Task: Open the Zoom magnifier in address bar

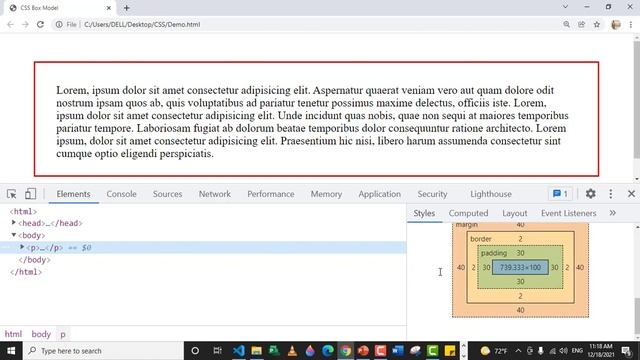Action: [567, 24]
